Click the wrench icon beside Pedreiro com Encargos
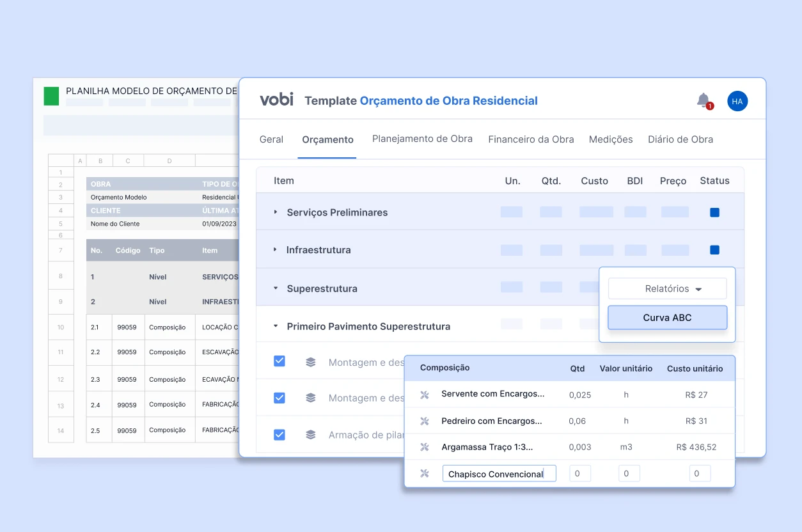Image resolution: width=802 pixels, height=532 pixels. [x=424, y=421]
